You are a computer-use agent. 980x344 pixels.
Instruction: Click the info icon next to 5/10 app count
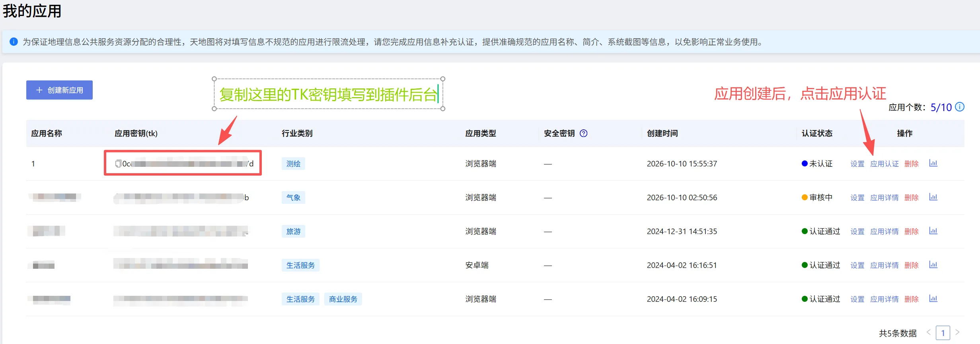pyautogui.click(x=960, y=107)
